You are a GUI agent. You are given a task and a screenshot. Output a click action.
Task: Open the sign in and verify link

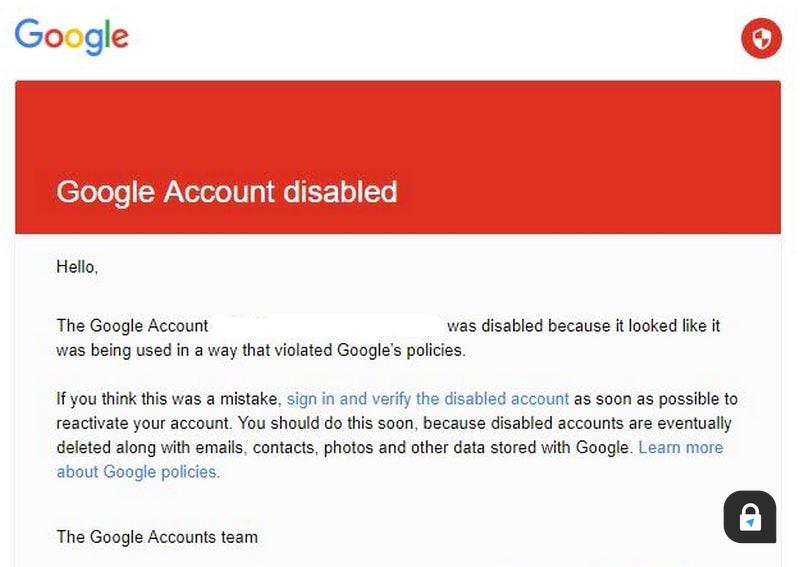click(428, 399)
